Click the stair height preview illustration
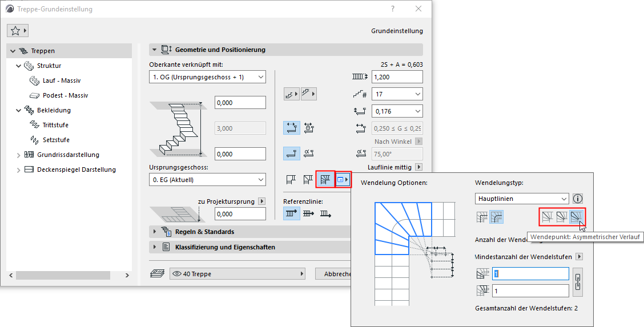The width and height of the screenshot is (644, 327). point(179,128)
